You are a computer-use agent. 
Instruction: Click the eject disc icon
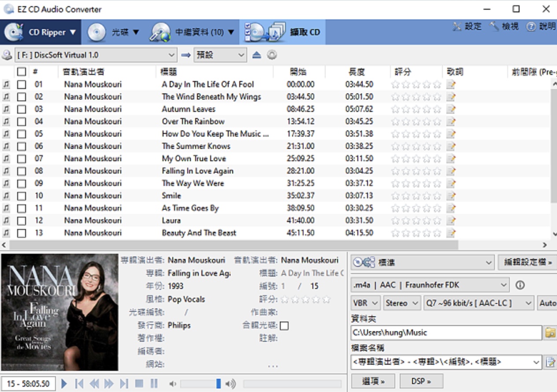click(257, 55)
